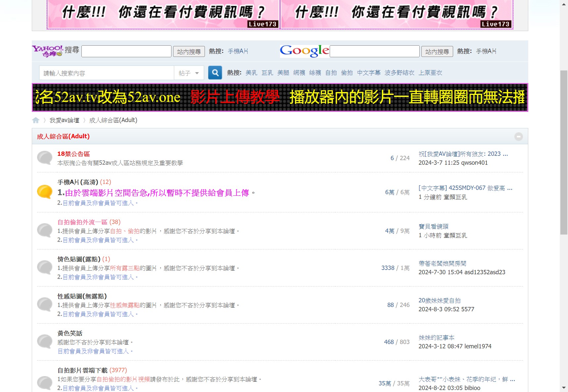This screenshot has width=568, height=392.
Task: Open the 我愛av論壇 breadcrumb link
Action: point(65,120)
